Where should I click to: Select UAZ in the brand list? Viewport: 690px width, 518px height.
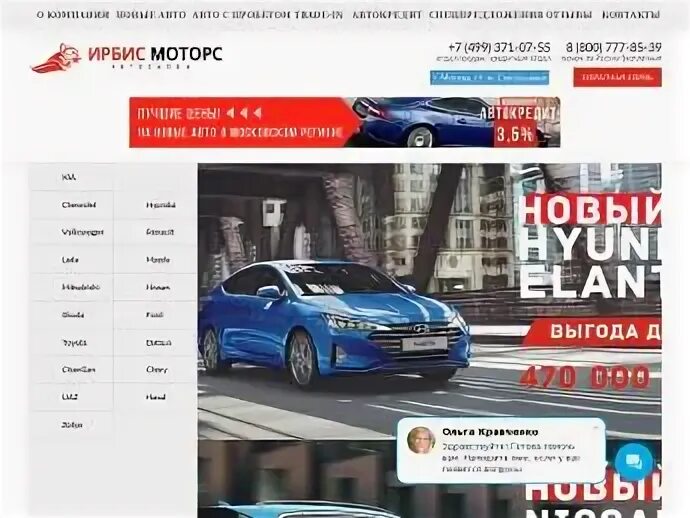(70, 397)
